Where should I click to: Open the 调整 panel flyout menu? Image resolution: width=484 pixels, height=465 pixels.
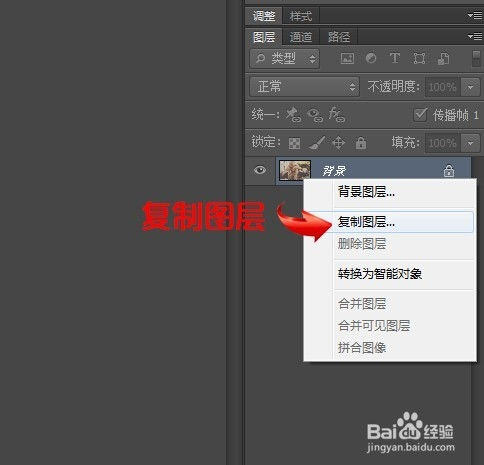coord(475,16)
